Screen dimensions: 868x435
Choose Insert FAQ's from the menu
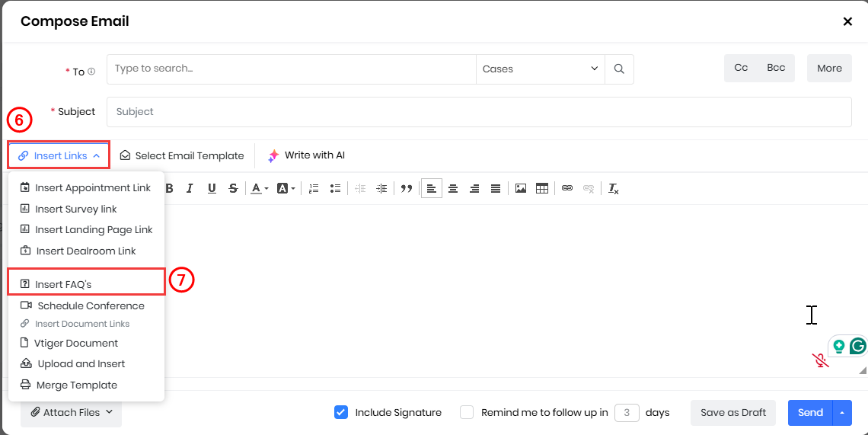pos(63,284)
